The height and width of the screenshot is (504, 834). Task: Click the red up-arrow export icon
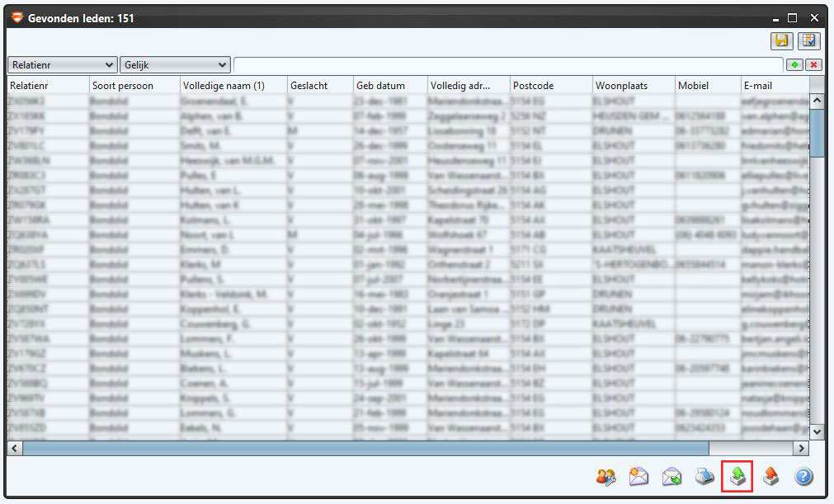tap(770, 477)
